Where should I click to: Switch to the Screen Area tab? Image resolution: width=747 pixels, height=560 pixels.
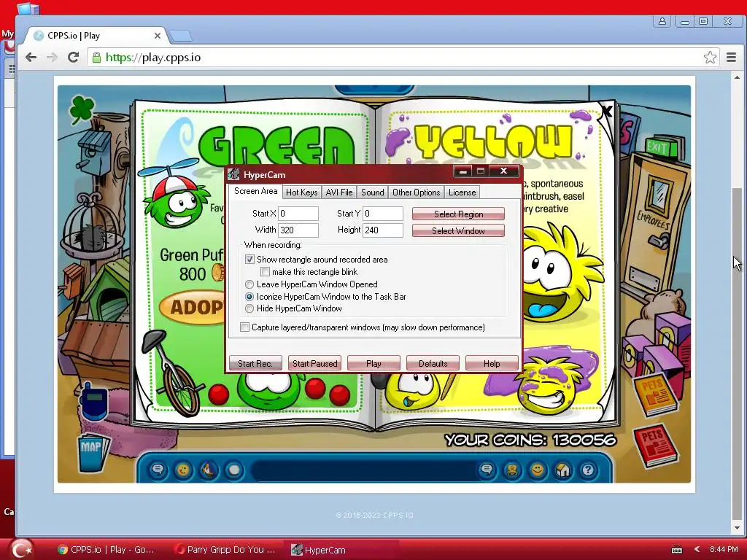256,191
